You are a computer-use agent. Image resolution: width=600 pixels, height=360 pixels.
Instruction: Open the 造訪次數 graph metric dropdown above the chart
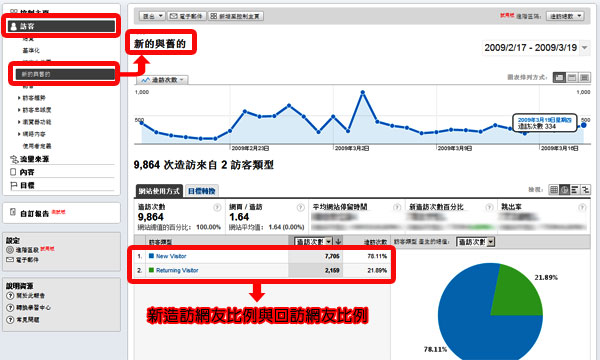point(162,80)
